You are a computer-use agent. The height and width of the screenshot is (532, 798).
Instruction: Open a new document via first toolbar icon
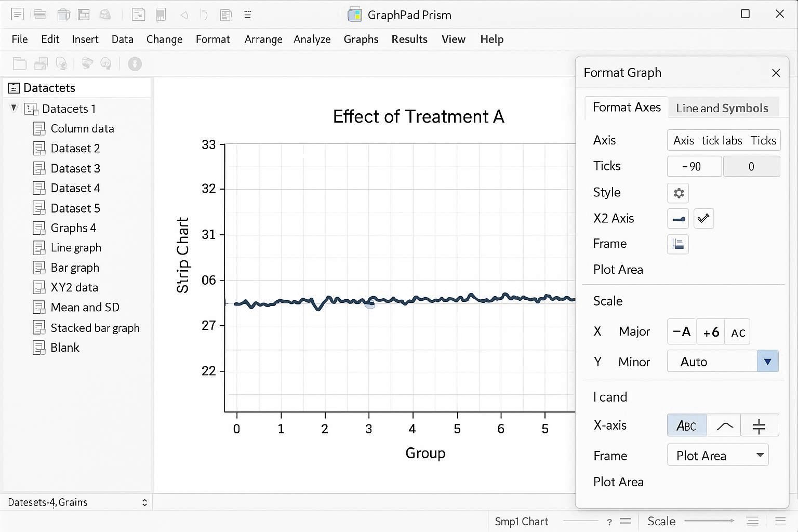[x=17, y=14]
